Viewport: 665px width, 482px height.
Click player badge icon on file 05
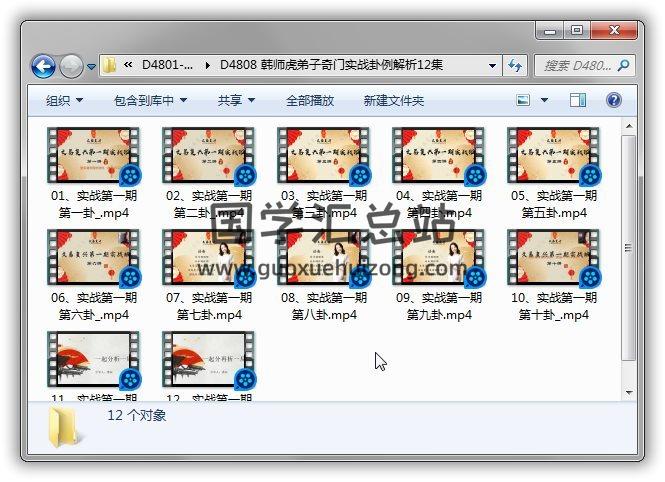coord(590,175)
